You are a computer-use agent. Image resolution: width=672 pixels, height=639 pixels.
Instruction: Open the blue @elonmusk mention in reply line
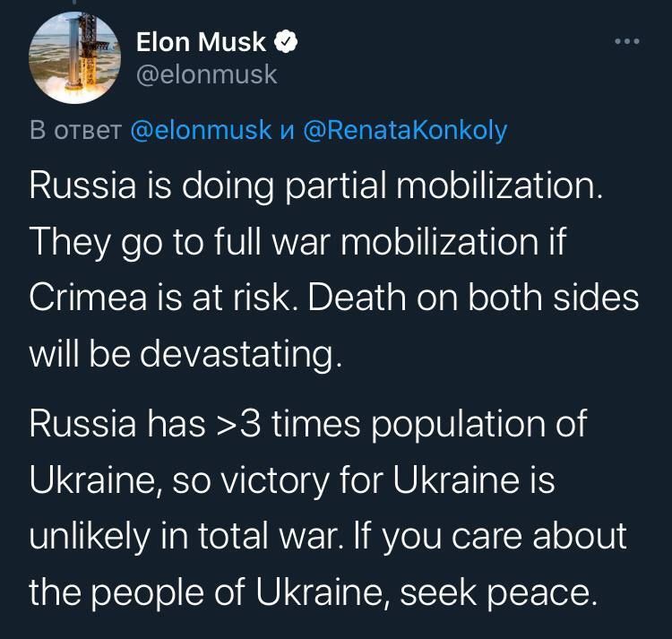pyautogui.click(x=201, y=130)
